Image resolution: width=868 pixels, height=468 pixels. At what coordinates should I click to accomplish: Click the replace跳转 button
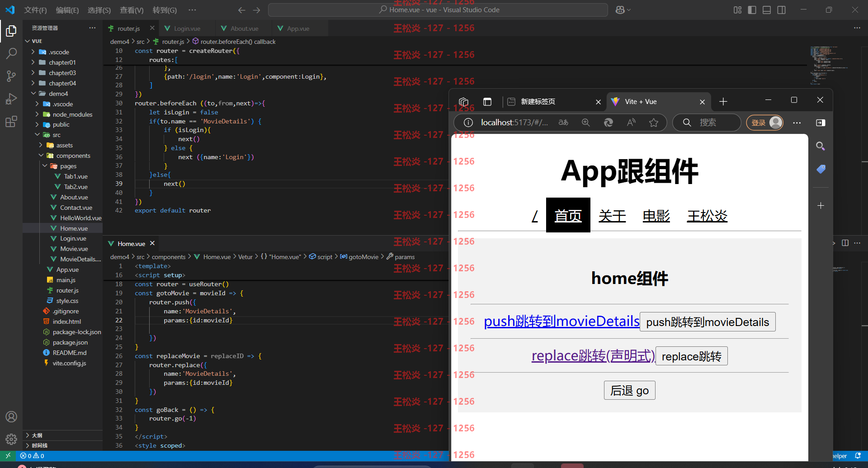pos(692,356)
